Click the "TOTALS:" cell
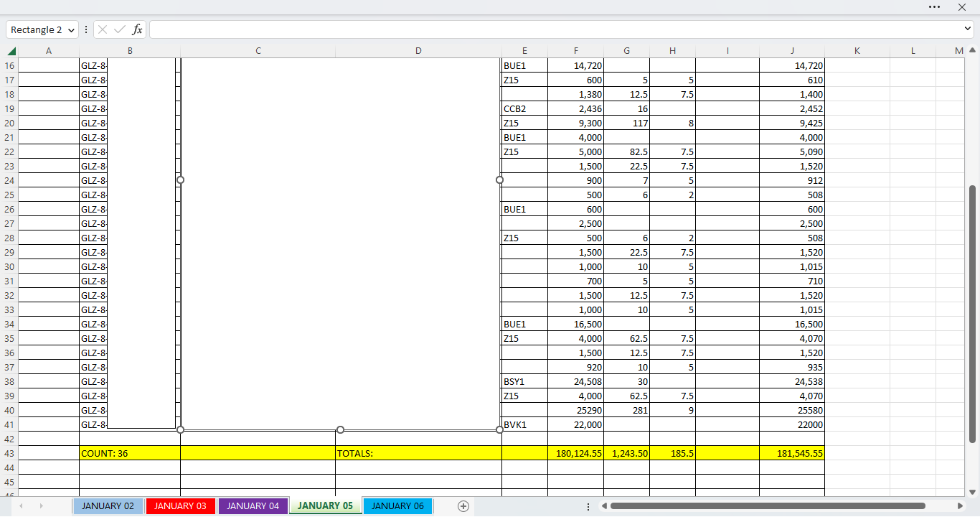The width and height of the screenshot is (980, 517). [418, 453]
